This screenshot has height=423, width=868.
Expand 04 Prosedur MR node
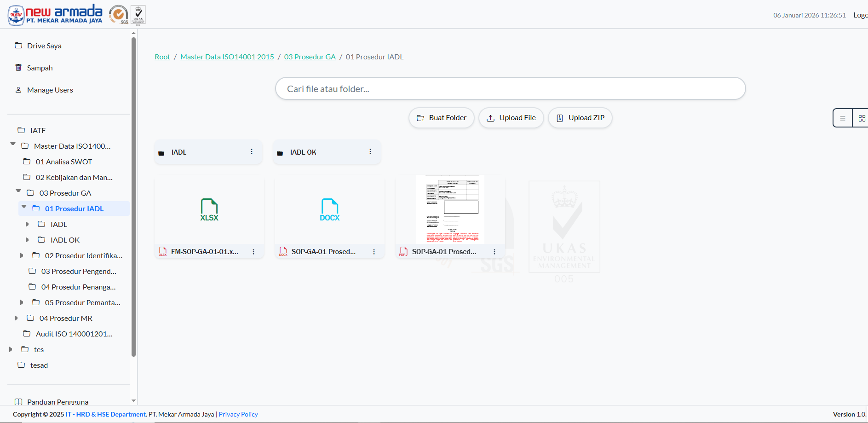[16, 318]
